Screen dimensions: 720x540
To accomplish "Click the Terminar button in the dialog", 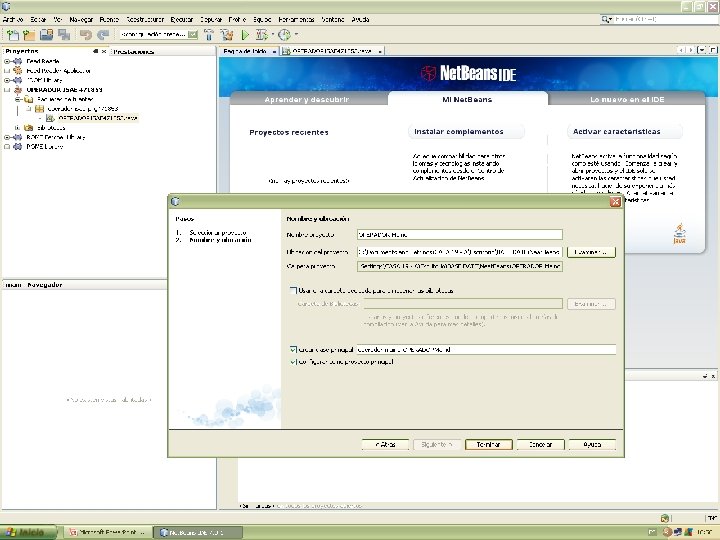I will pos(489,444).
